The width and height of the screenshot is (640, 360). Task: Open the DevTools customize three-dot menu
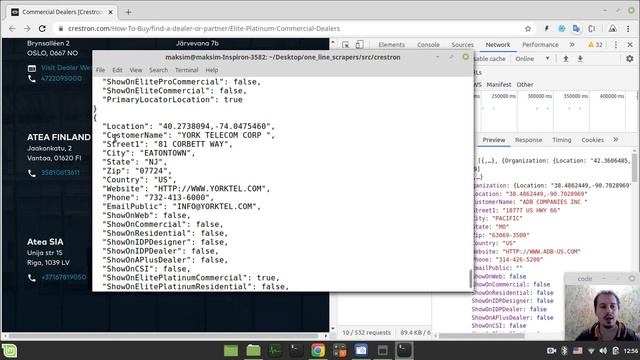(x=616, y=44)
